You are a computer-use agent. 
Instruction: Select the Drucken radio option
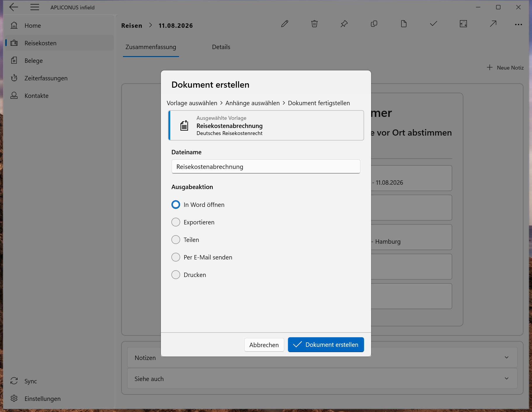[x=176, y=275]
